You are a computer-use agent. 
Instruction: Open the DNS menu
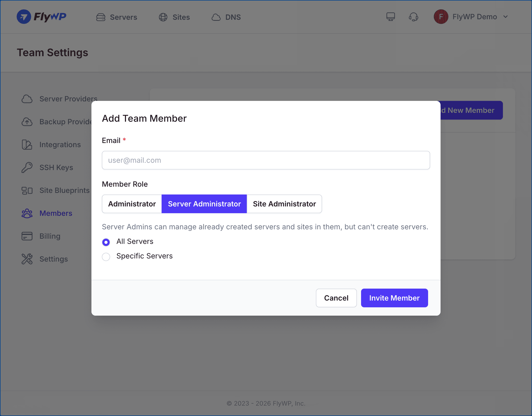(226, 17)
